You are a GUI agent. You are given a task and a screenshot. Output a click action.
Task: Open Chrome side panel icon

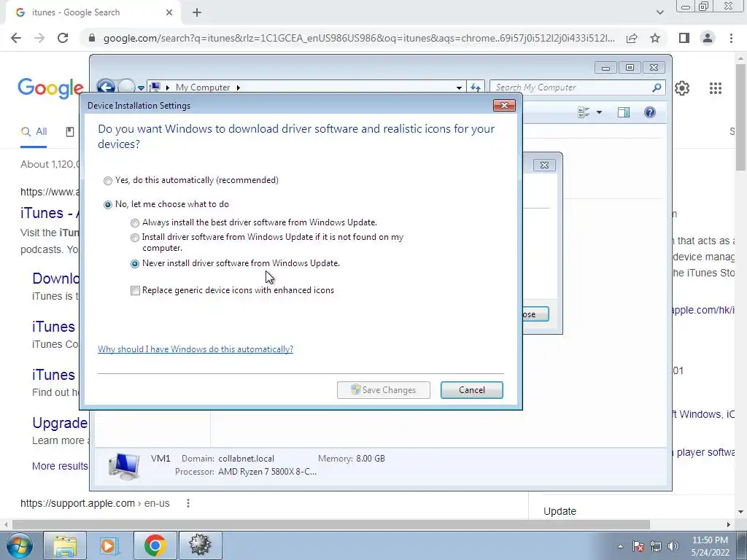684,38
